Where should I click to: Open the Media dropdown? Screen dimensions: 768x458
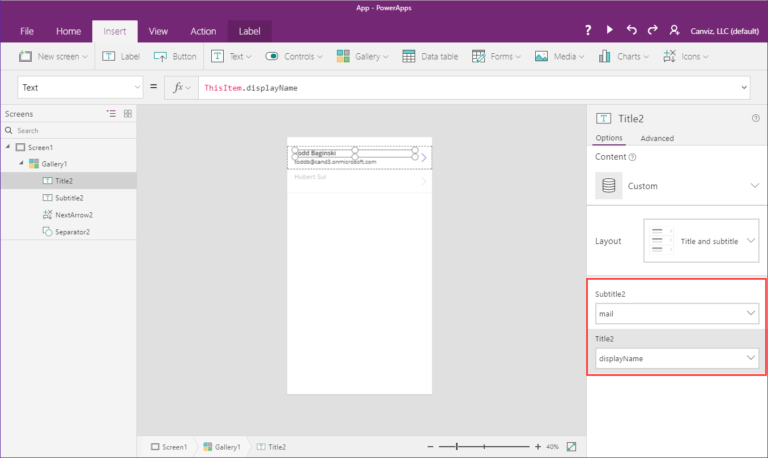click(x=559, y=56)
